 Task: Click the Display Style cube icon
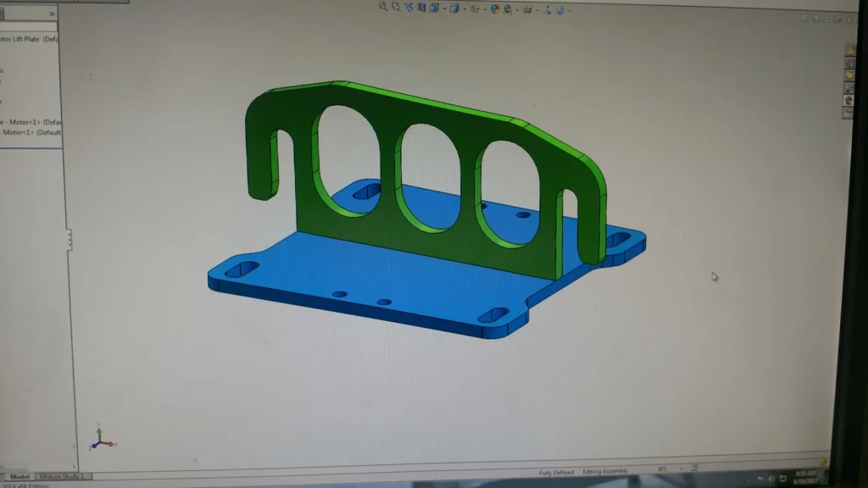(454, 8)
